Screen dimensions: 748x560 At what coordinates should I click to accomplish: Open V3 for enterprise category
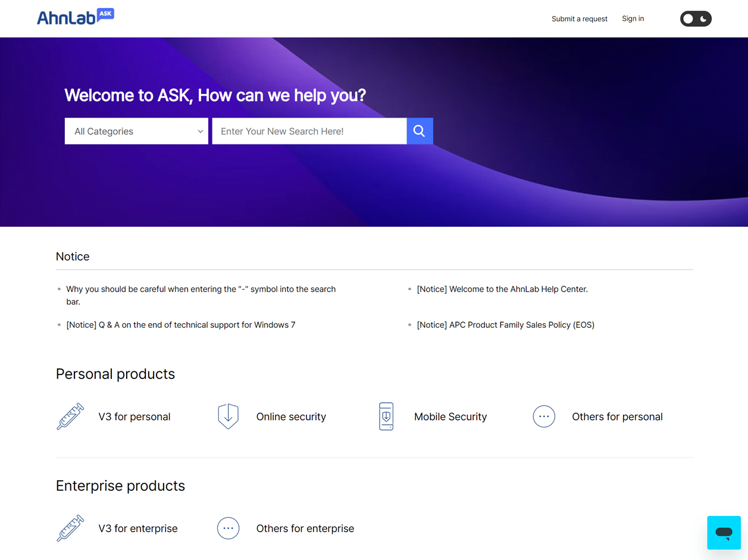138,528
